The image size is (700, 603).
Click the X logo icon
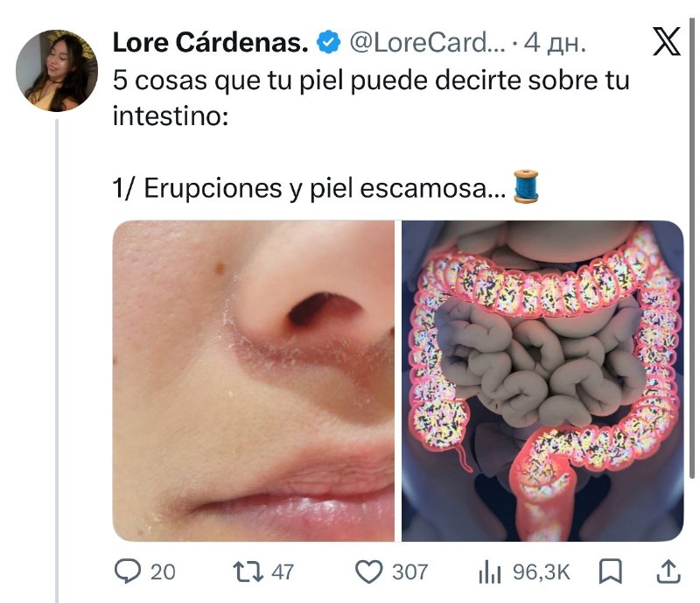[x=667, y=41]
